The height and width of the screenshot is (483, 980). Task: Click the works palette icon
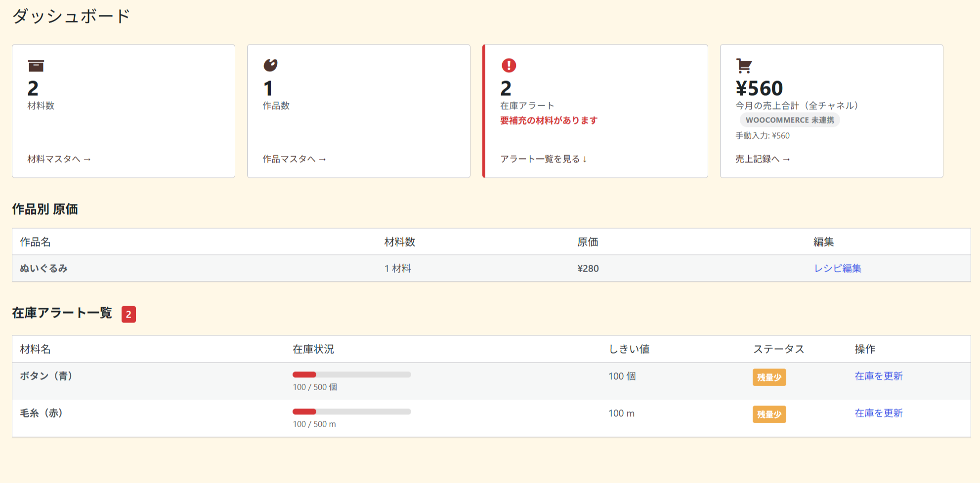(270, 65)
